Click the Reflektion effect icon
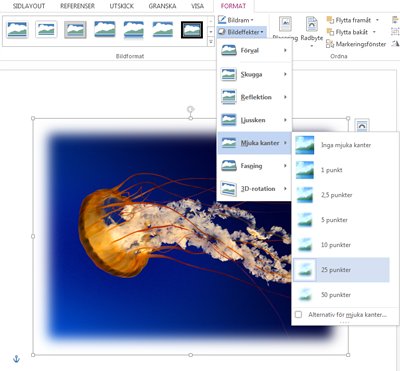 pyautogui.click(x=229, y=97)
